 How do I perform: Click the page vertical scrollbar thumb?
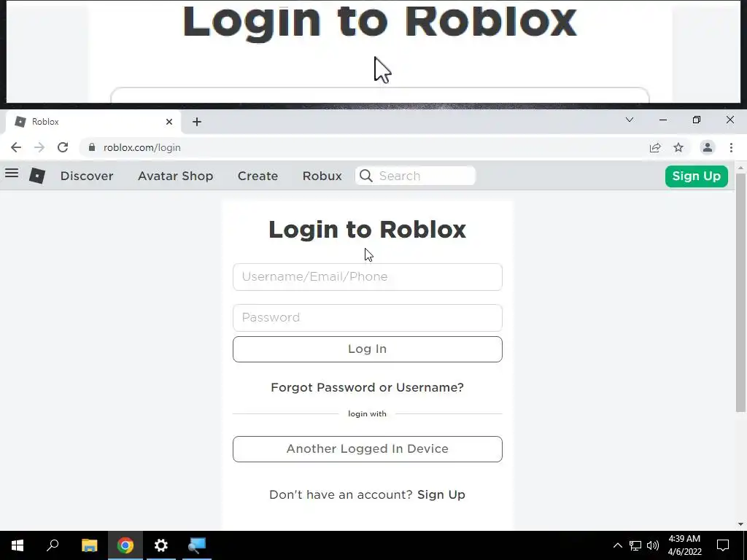pyautogui.click(x=740, y=292)
